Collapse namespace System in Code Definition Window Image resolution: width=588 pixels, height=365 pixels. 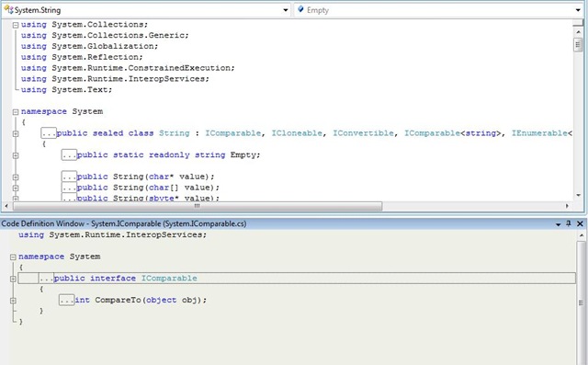pos(13,257)
